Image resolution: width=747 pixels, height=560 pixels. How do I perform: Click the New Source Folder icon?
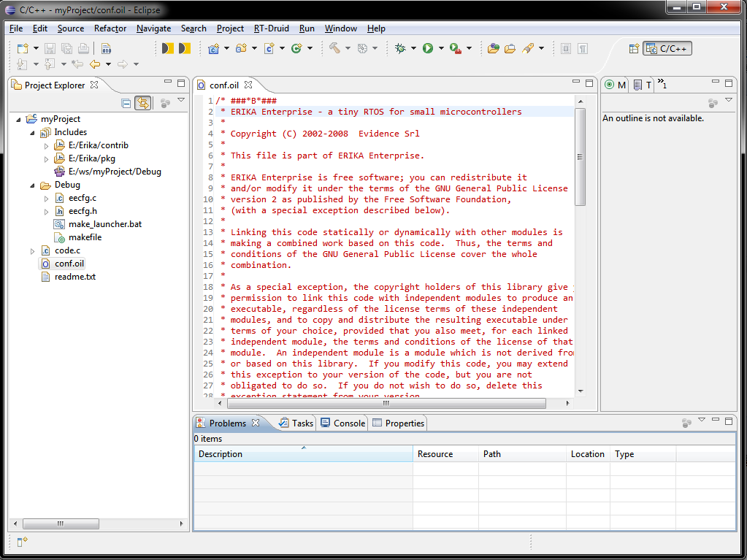coord(242,48)
